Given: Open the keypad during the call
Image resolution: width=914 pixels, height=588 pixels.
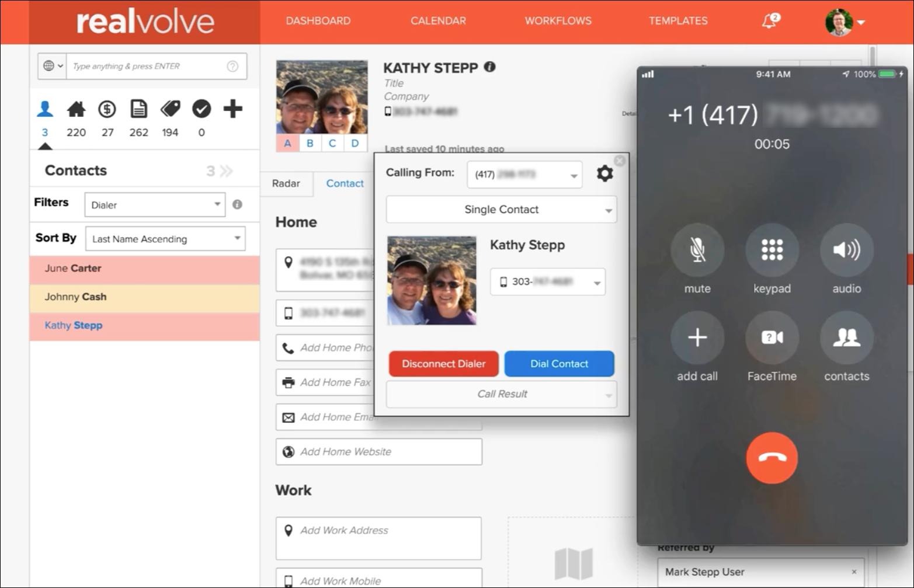Looking at the screenshot, I should (771, 249).
